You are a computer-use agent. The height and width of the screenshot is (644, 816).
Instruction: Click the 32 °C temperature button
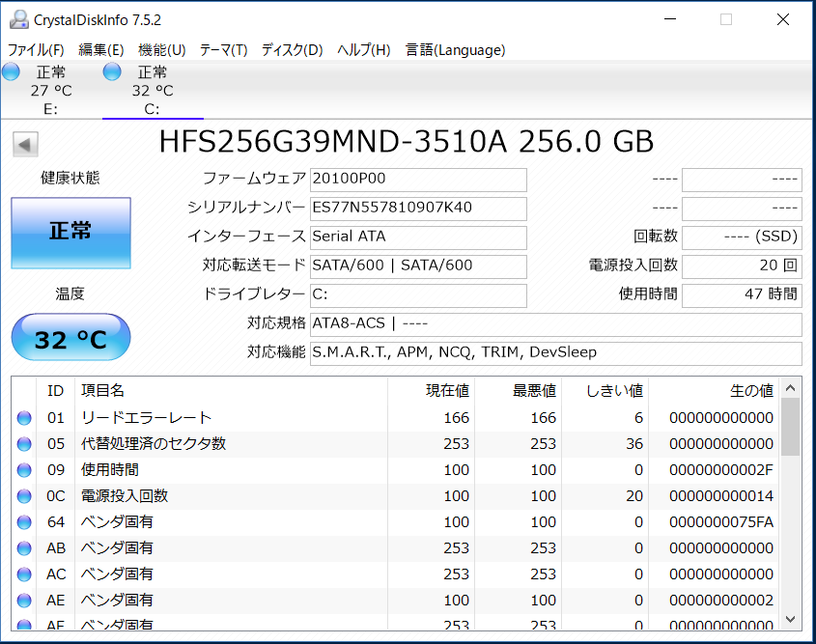pos(70,339)
